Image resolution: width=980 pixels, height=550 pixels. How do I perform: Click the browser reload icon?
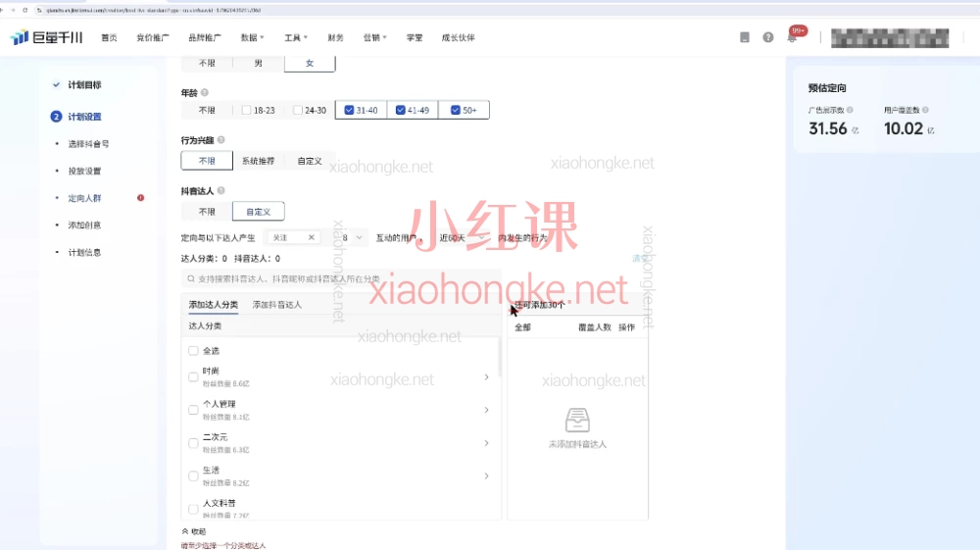25,10
